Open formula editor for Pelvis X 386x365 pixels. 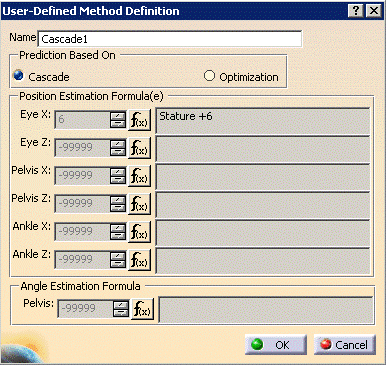point(139,176)
